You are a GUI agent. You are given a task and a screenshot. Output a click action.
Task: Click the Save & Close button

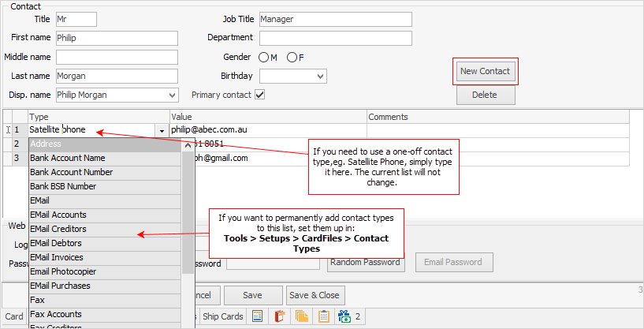315,295
